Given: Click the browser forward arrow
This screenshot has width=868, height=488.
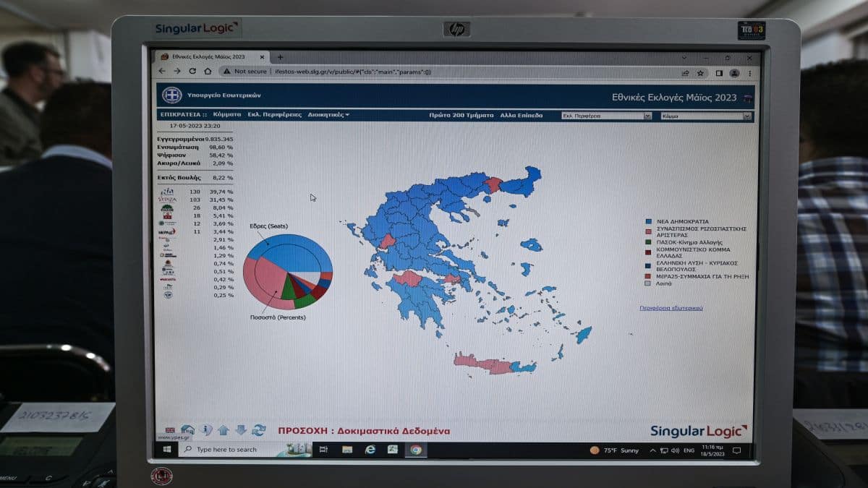Looking at the screenshot, I should coord(176,71).
